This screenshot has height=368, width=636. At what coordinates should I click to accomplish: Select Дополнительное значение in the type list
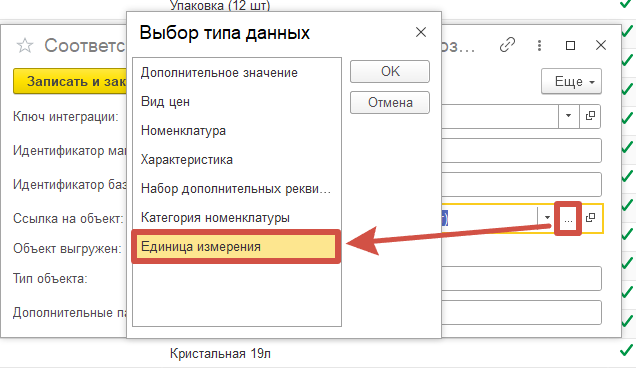coord(237,73)
